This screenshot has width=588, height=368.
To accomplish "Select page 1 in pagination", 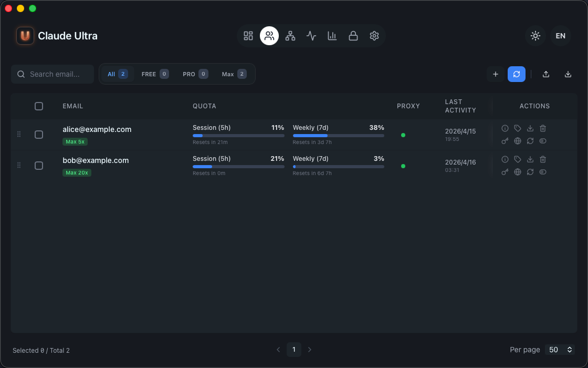I will click(294, 350).
